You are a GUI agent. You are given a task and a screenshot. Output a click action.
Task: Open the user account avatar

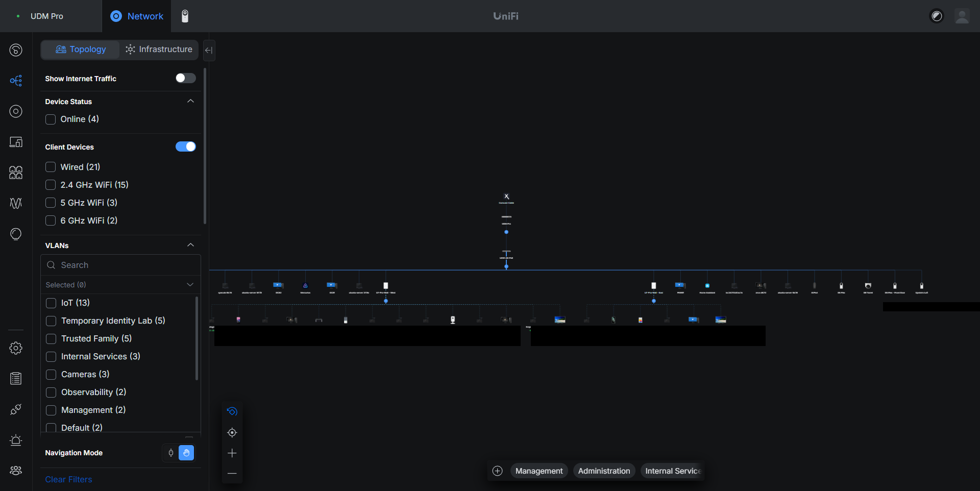pos(962,16)
